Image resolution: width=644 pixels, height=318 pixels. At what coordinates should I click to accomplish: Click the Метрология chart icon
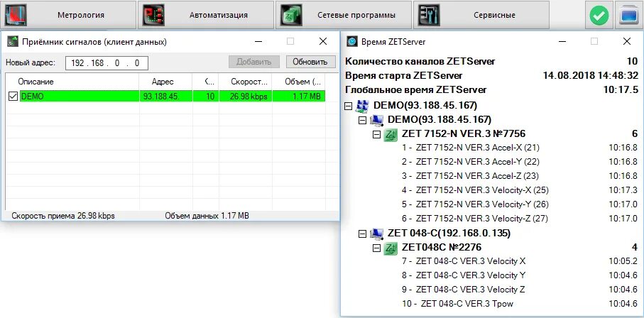coord(16,15)
